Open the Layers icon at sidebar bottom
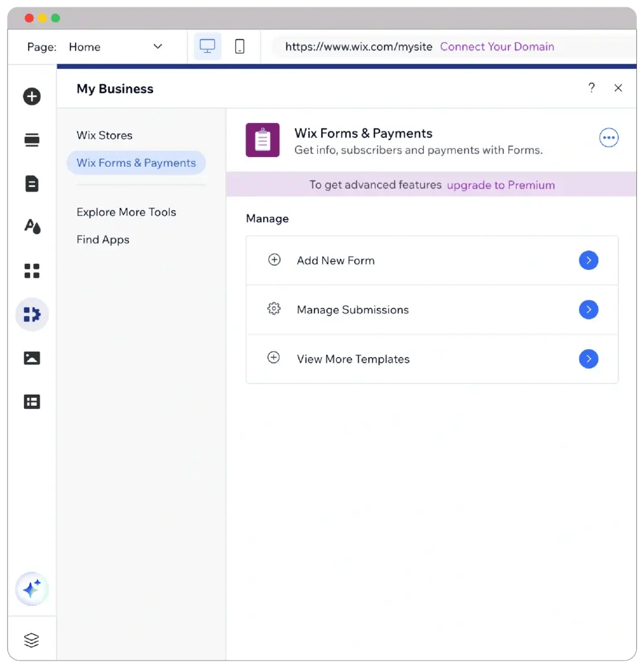 click(32, 640)
